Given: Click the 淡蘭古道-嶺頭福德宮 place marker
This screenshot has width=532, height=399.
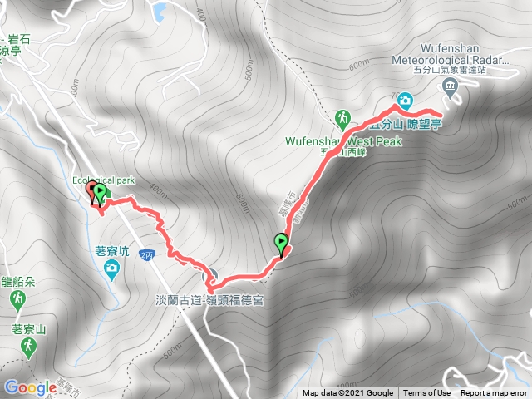Looking at the screenshot, I should click(209, 277).
